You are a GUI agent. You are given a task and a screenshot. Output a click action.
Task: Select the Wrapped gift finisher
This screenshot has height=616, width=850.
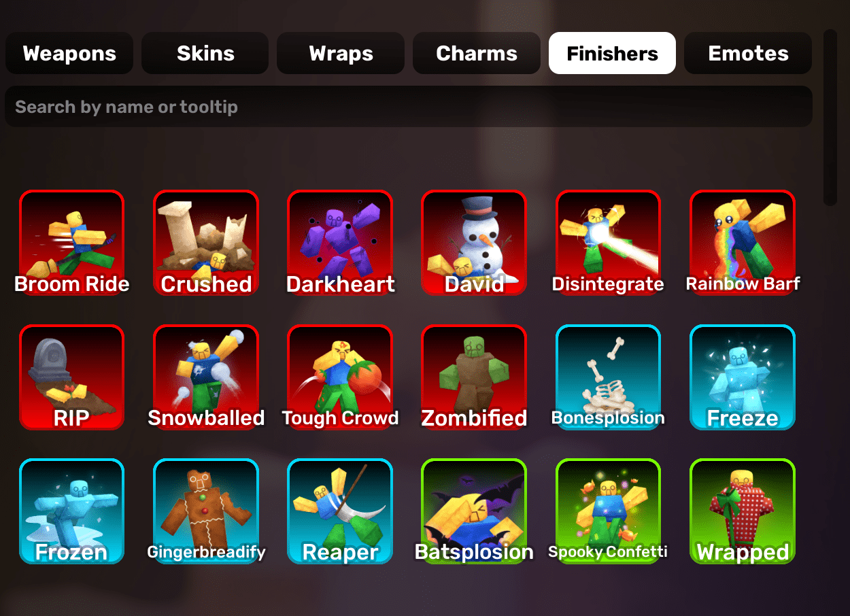point(743,511)
